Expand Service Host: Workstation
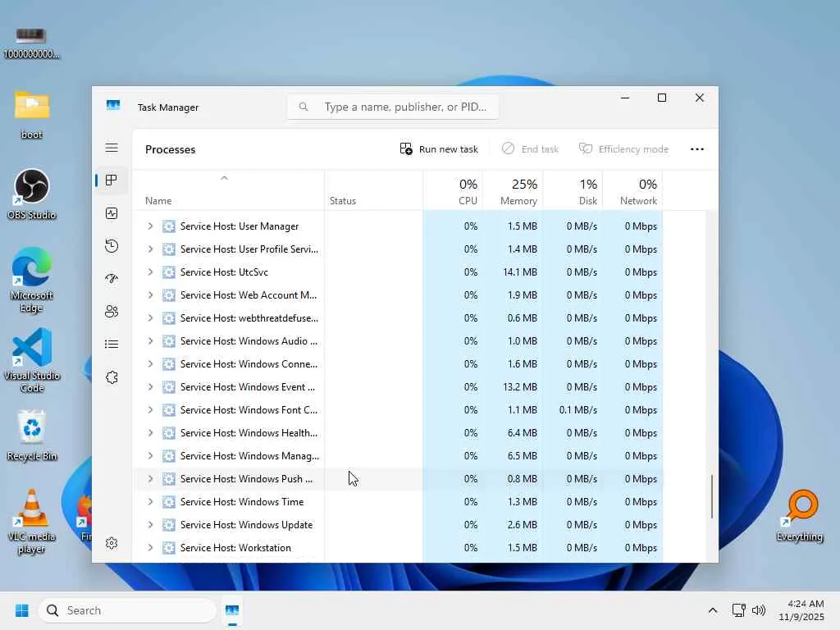This screenshot has height=630, width=840. point(151,548)
